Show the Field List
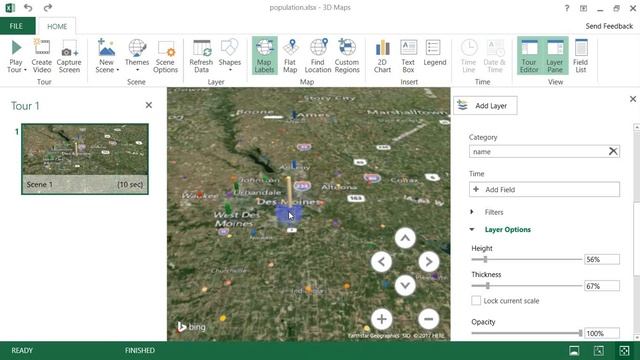 tap(580, 56)
